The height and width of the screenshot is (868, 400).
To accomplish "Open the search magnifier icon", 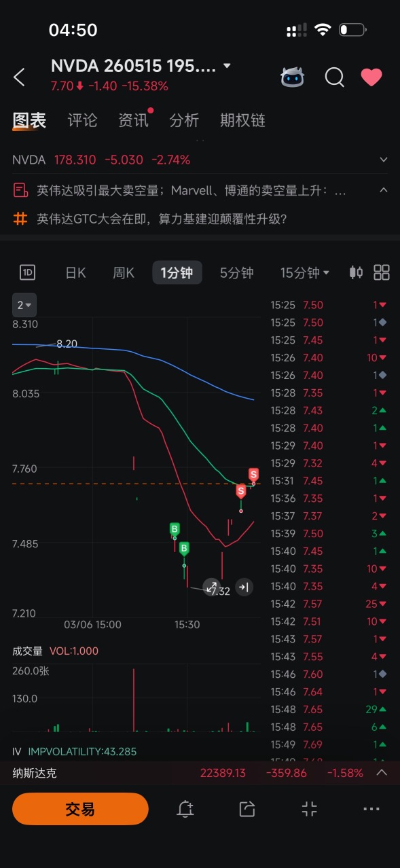I will [x=334, y=77].
